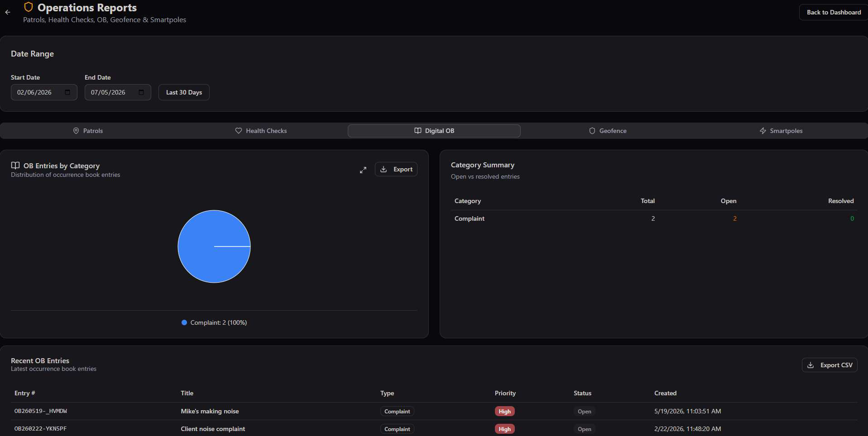Click the Resolved column header in Category Summary
Viewport: 868px width, 436px height.
pyautogui.click(x=841, y=201)
